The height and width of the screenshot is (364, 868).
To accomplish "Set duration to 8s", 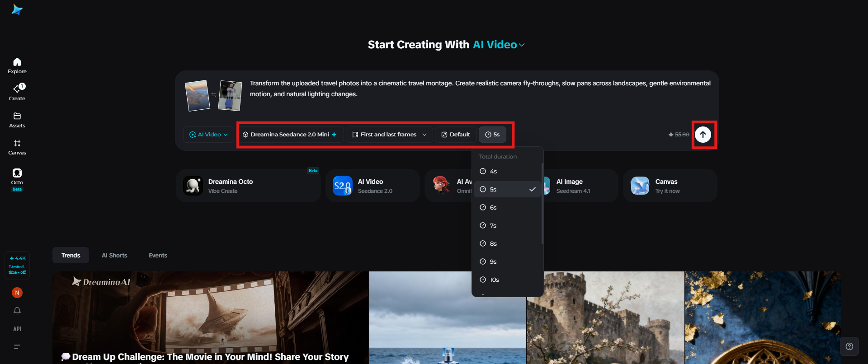I will click(x=507, y=244).
